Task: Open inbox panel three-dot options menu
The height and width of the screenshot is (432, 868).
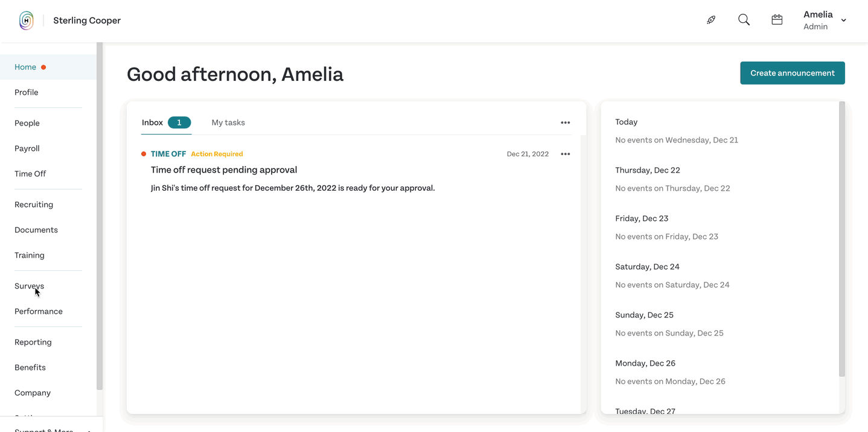Action: 565,122
